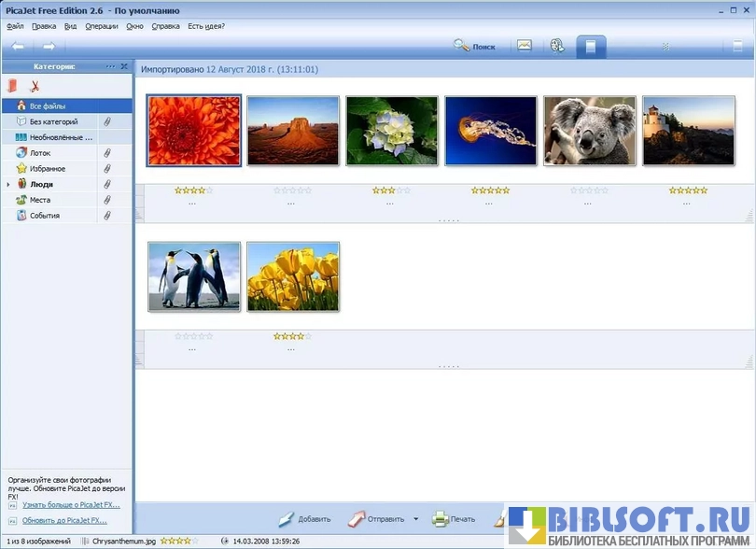Screen dimensions: 756x549
Task: Click the red new category icon
Action: (x=13, y=87)
